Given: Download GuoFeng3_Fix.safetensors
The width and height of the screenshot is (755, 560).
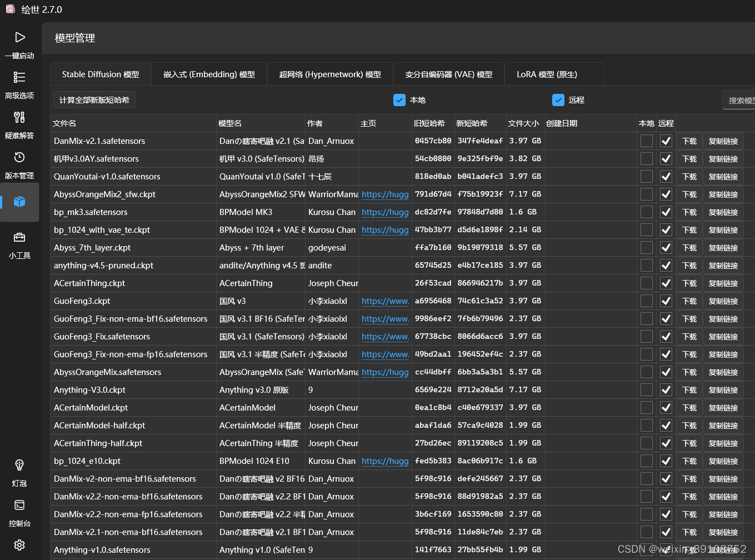Looking at the screenshot, I should tap(689, 337).
